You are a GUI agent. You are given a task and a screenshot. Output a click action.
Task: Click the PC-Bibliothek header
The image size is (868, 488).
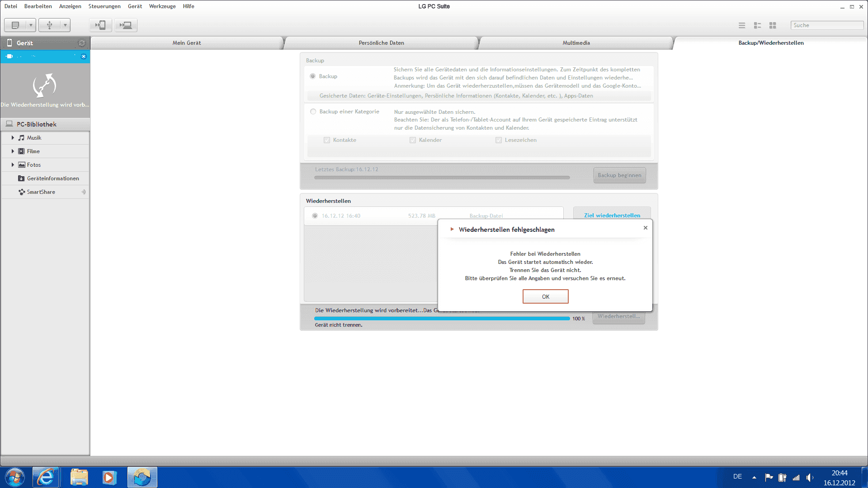[45, 124]
